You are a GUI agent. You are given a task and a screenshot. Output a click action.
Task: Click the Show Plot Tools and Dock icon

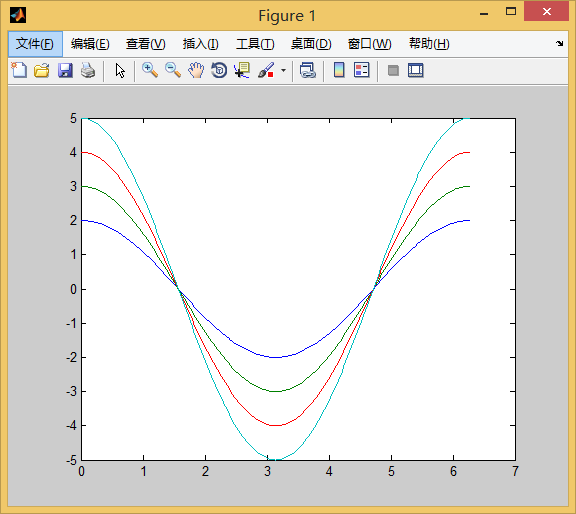415,70
